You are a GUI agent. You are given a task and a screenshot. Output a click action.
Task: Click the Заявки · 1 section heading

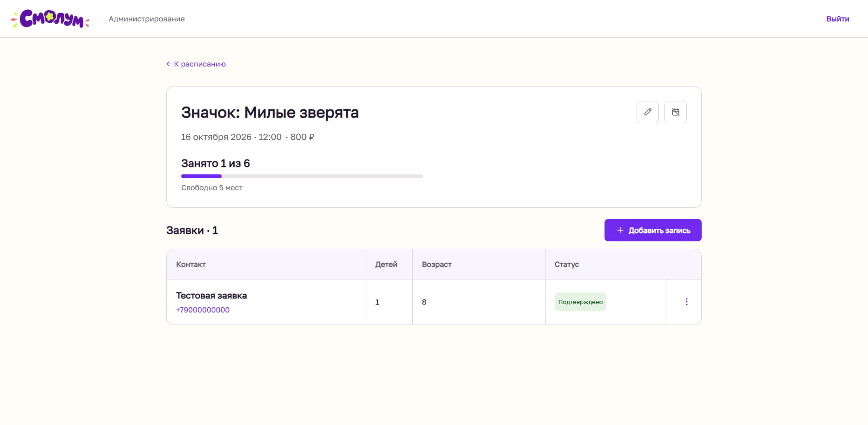pos(192,231)
